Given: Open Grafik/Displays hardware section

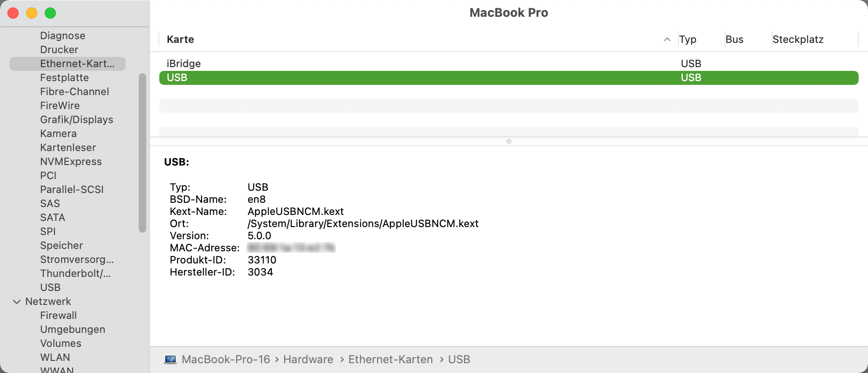Looking at the screenshot, I should 76,120.
